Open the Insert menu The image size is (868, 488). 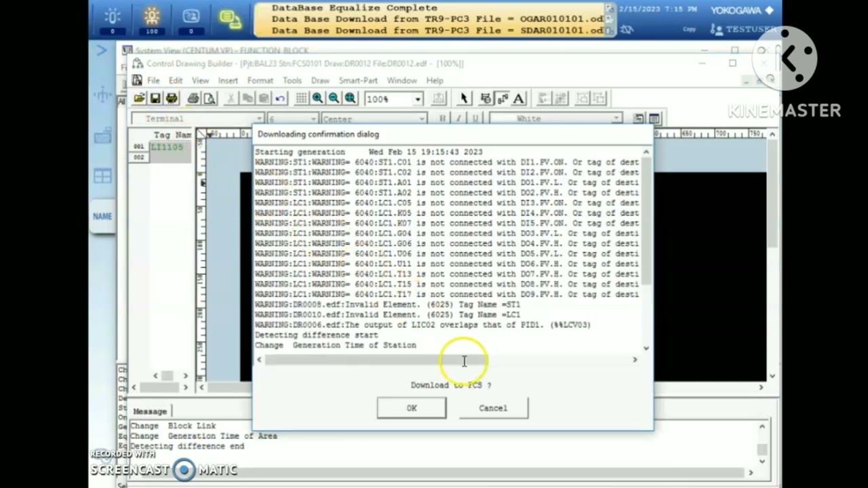point(228,81)
